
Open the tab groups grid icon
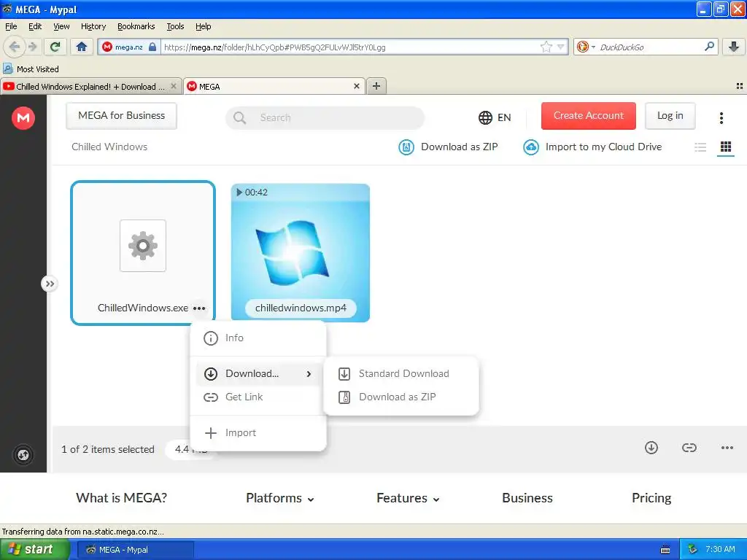pyautogui.click(x=740, y=86)
